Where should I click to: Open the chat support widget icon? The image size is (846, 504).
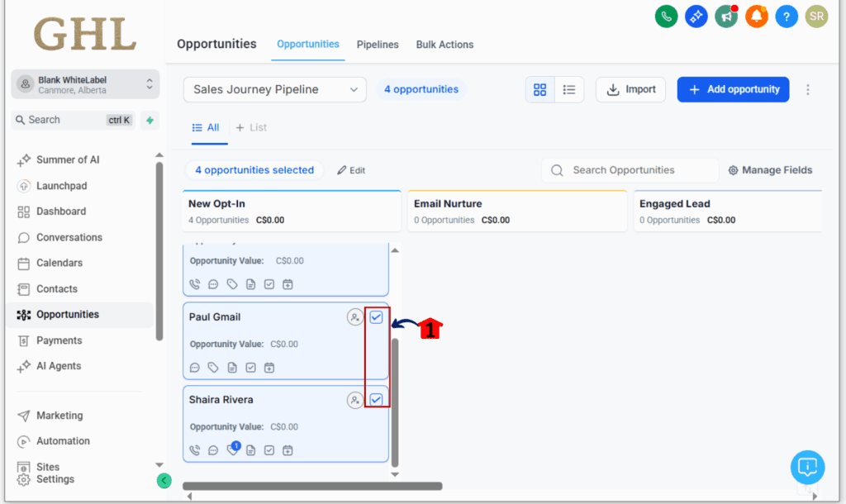[807, 468]
